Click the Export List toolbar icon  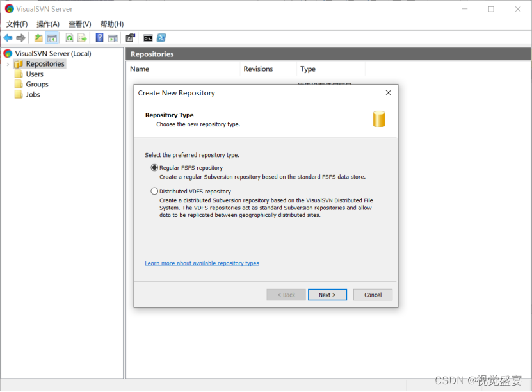tap(82, 38)
